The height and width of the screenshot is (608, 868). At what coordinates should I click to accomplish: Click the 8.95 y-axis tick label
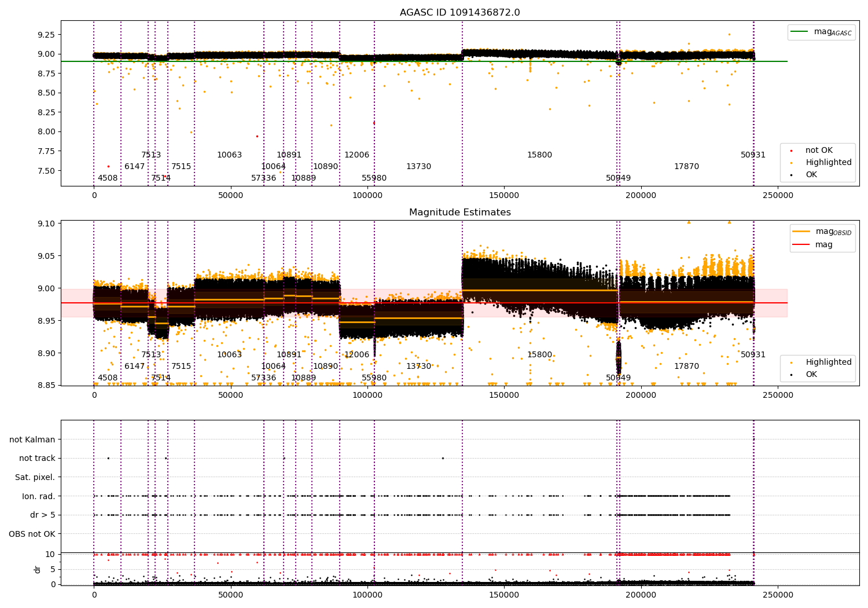45,321
